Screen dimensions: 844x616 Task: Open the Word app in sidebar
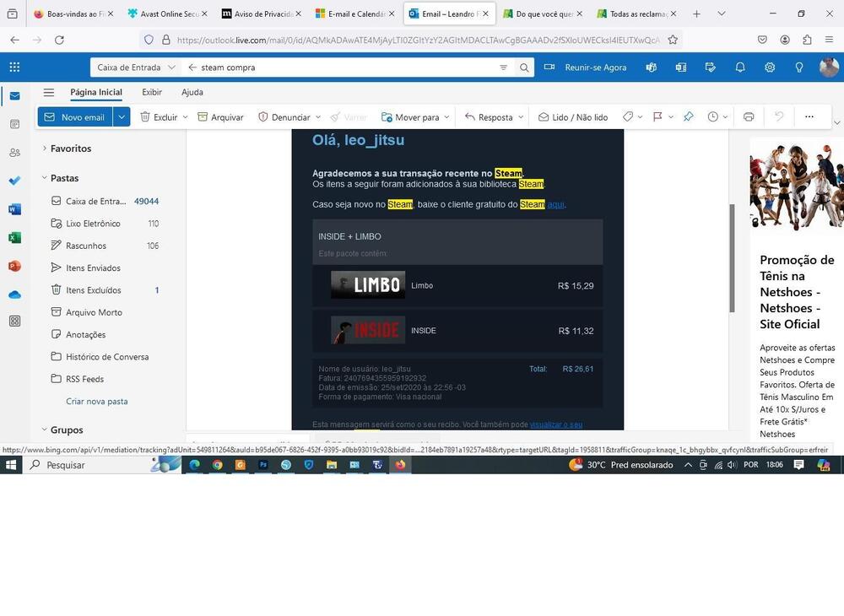pos(14,209)
